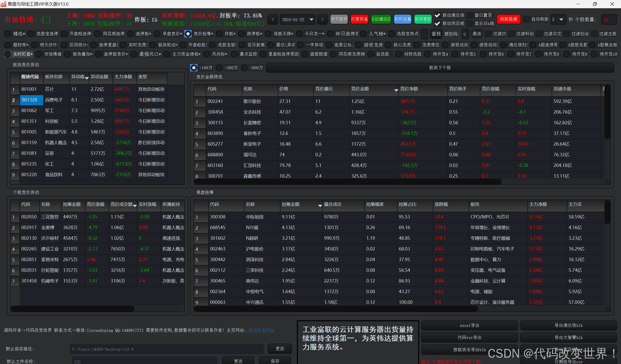Enable the 自动刷新 checkbox
The width and height of the screenshot is (621, 364).
(526, 19)
